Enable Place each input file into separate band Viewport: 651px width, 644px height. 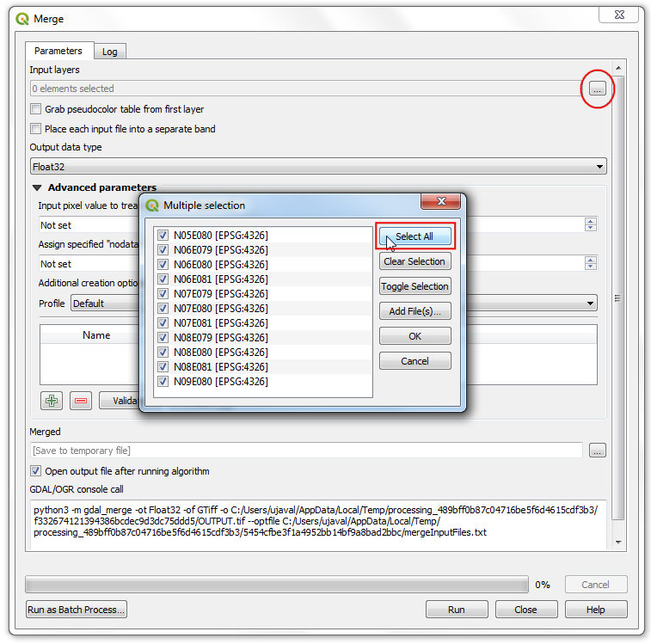[x=36, y=129]
